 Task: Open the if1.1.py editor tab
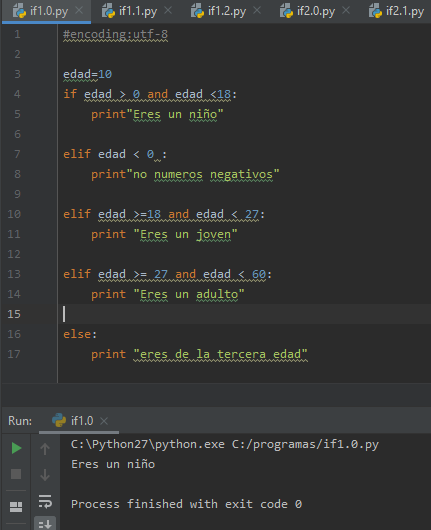pyautogui.click(x=138, y=11)
